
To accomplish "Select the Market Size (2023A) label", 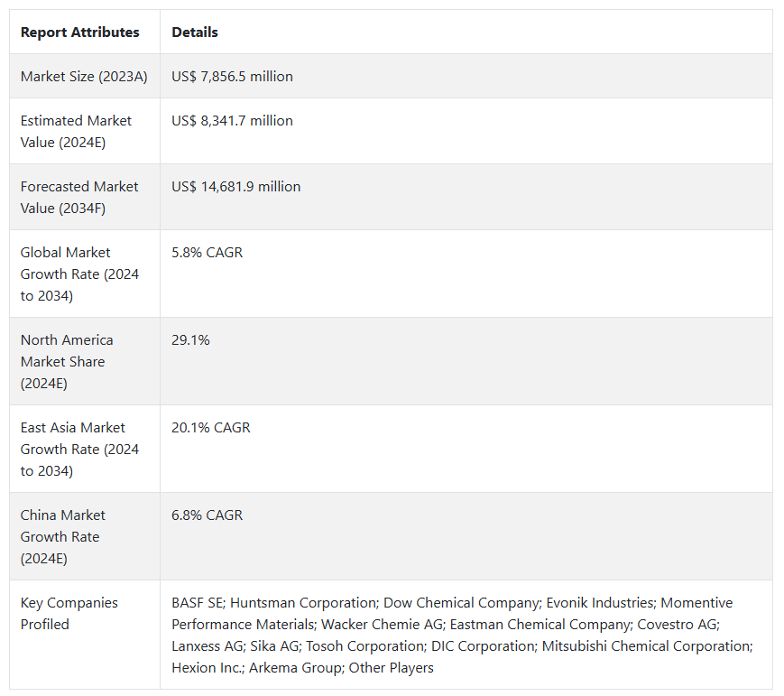I will [x=84, y=77].
